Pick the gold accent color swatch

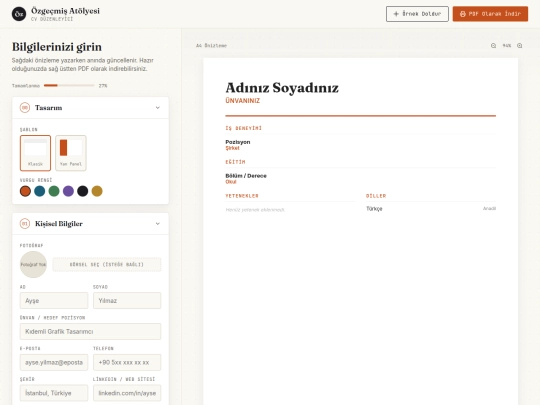97,191
